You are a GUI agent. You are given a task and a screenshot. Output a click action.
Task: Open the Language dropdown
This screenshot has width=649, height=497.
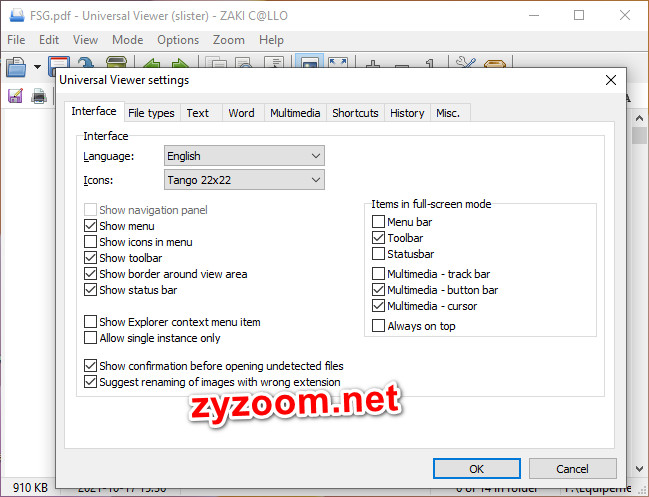244,156
